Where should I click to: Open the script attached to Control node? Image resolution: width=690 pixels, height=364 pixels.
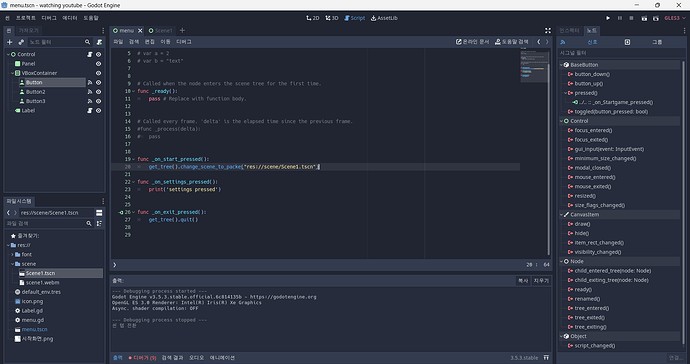tap(89, 54)
